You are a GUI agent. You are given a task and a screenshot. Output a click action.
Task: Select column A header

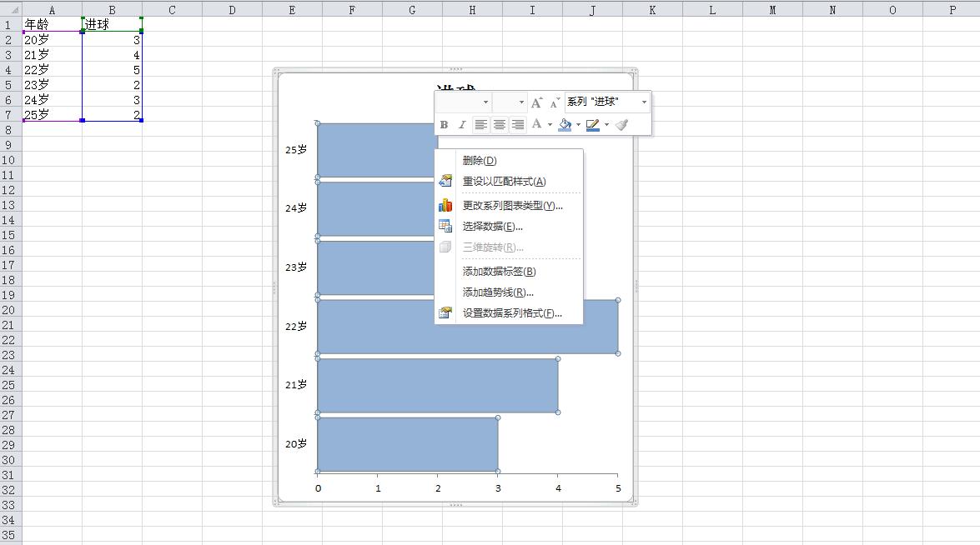click(52, 9)
